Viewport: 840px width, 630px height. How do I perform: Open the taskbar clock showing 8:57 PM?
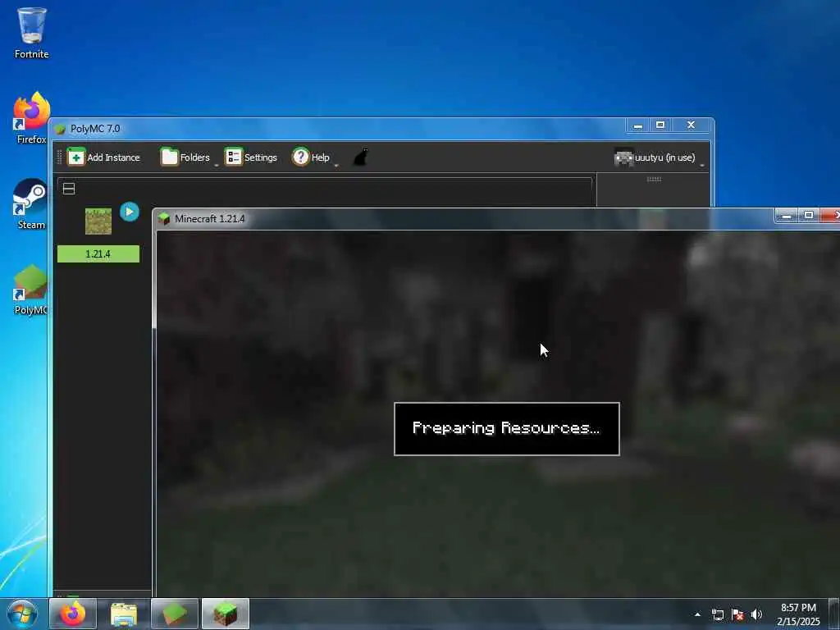[x=798, y=614]
